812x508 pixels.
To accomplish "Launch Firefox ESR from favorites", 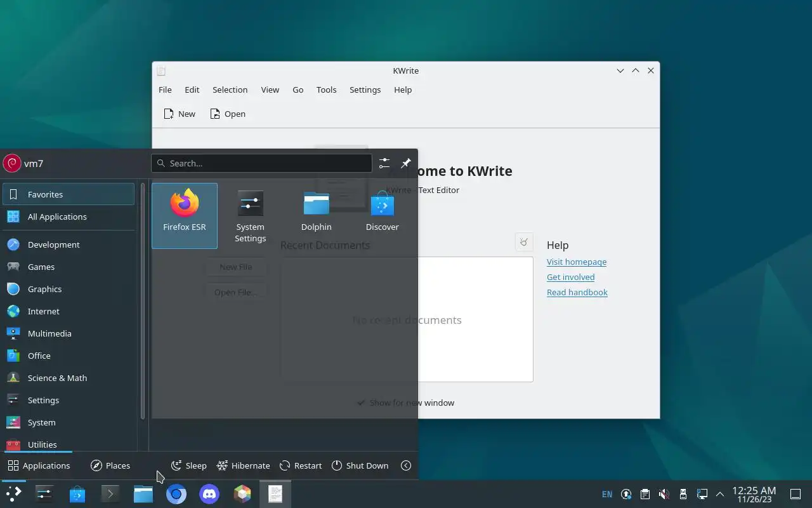I will click(185, 215).
